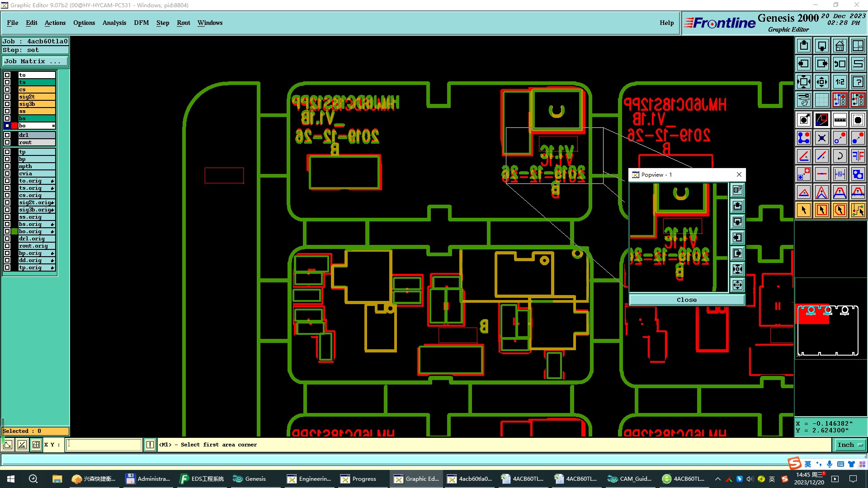Open the Inch units dropdown

click(850, 445)
